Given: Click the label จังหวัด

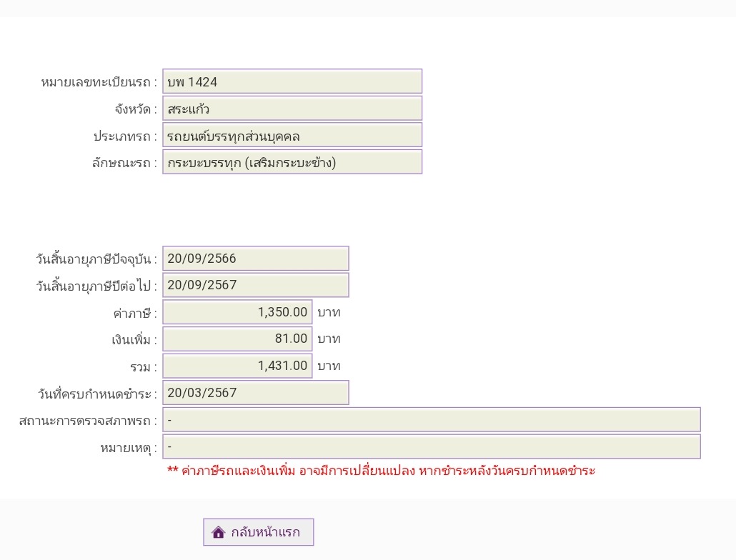Looking at the screenshot, I should pyautogui.click(x=136, y=109).
